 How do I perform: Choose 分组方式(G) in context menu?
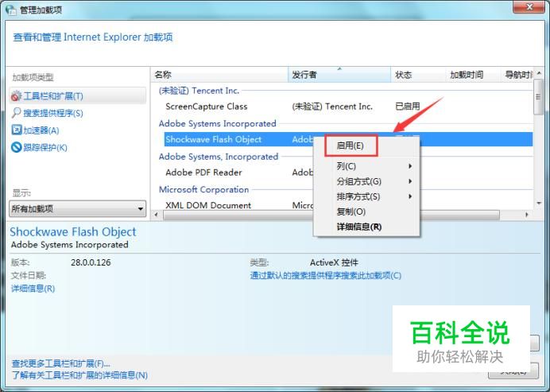pos(366,181)
